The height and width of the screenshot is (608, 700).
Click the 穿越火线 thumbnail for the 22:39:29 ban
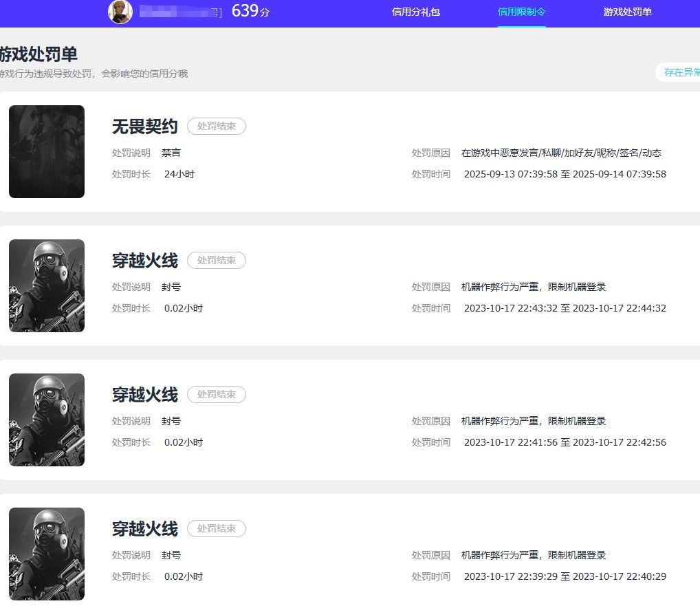coord(47,554)
